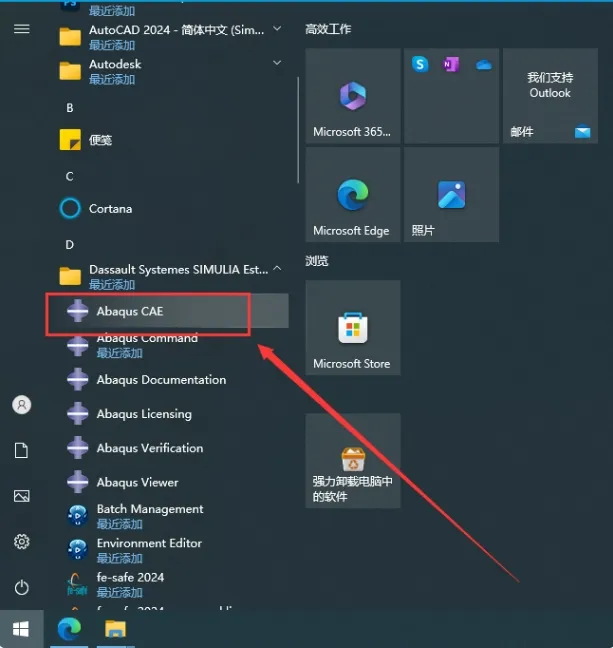Viewport: 613px width, 648px height.
Task: Open Skype icon in tile folder
Action: 420,64
